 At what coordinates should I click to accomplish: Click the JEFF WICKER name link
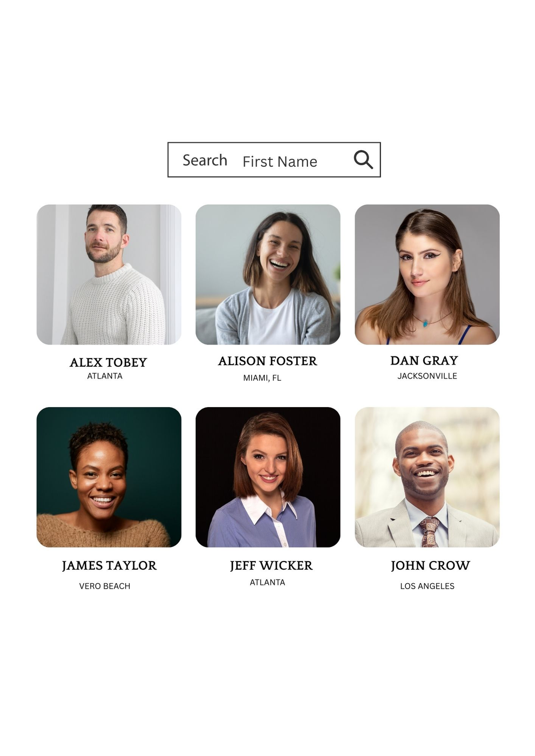pos(271,565)
